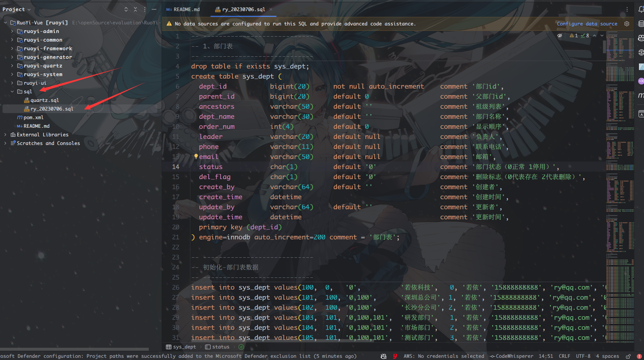Click the red error notification icon in status bar

(639, 356)
